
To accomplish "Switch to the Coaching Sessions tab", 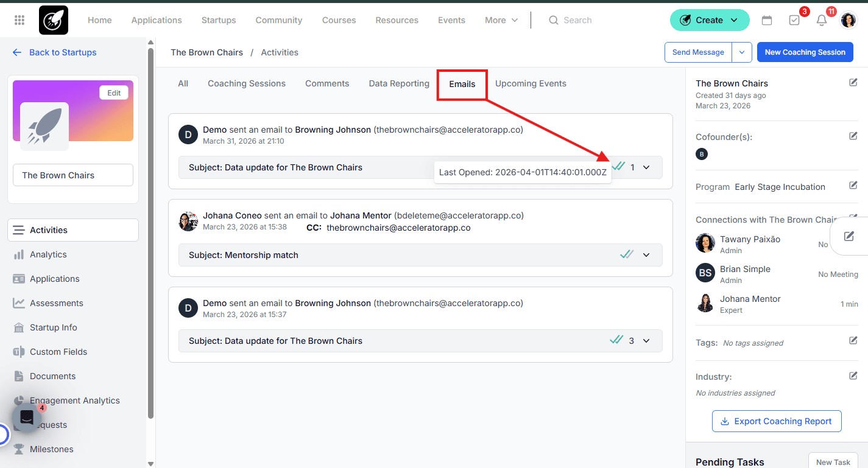I will tap(247, 83).
